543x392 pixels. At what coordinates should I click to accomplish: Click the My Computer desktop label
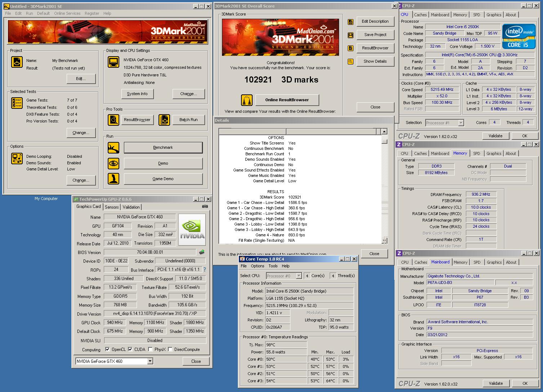[46, 199]
